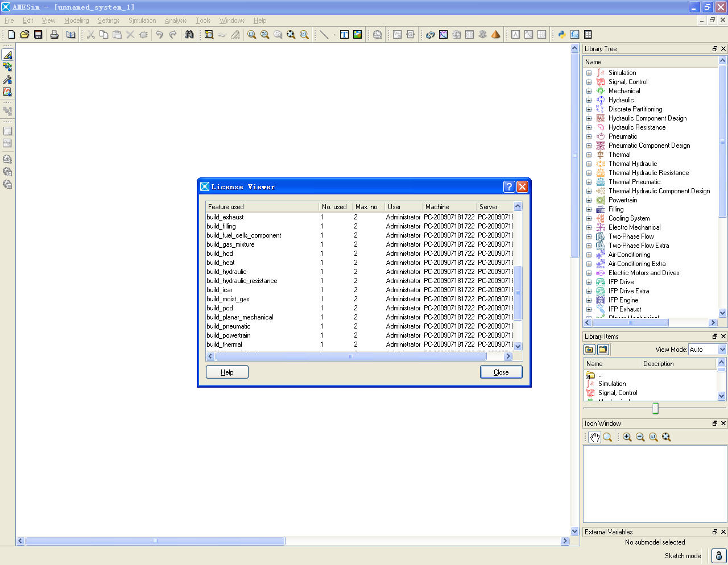This screenshot has width=728, height=565.
Task: Expand the Thermal library node
Action: [x=589, y=155]
